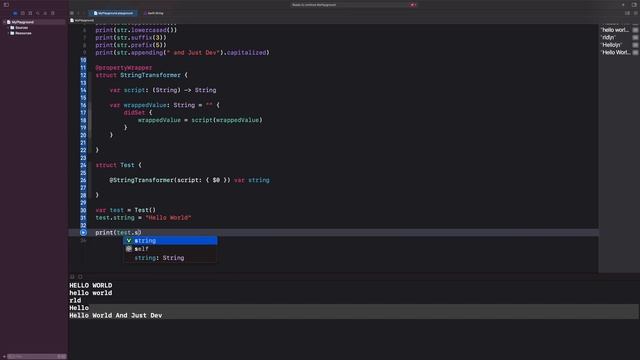The width and height of the screenshot is (640, 360).
Task: Show quick look for "Hello\n" result
Action: [x=635, y=45]
